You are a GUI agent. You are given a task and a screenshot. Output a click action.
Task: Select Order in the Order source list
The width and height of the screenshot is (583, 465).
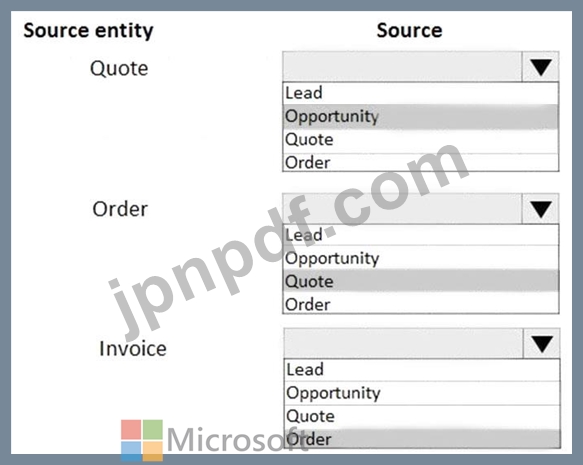421,304
